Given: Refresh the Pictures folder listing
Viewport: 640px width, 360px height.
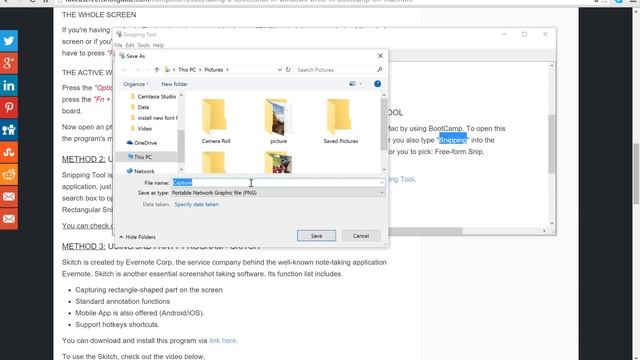Looking at the screenshot, I should pyautogui.click(x=288, y=70).
